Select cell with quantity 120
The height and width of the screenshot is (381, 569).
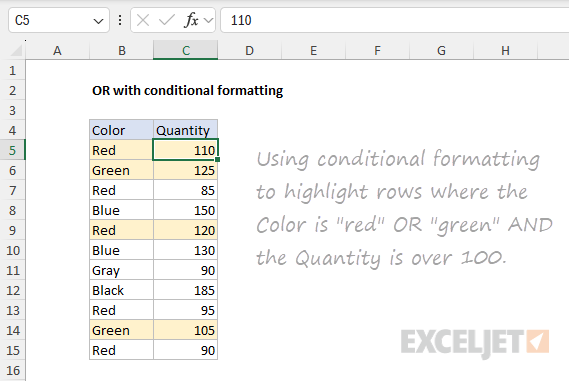[x=185, y=230]
